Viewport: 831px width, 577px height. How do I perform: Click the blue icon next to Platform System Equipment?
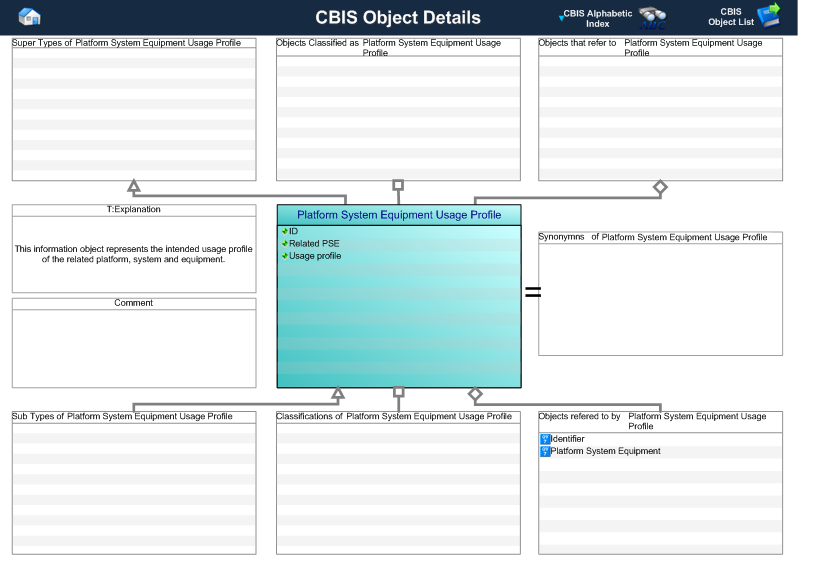[x=545, y=451]
